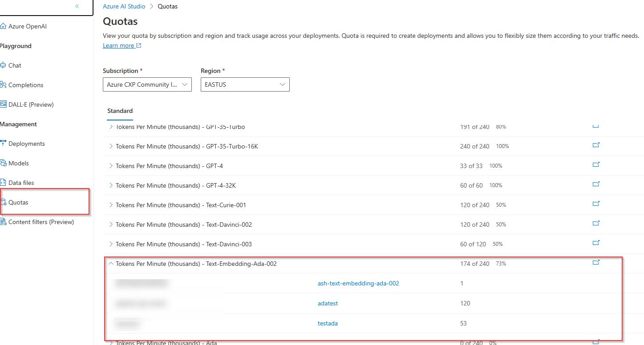Image resolution: width=644 pixels, height=345 pixels.
Task: Click the 240 of 240 usage value
Action: (x=475, y=146)
